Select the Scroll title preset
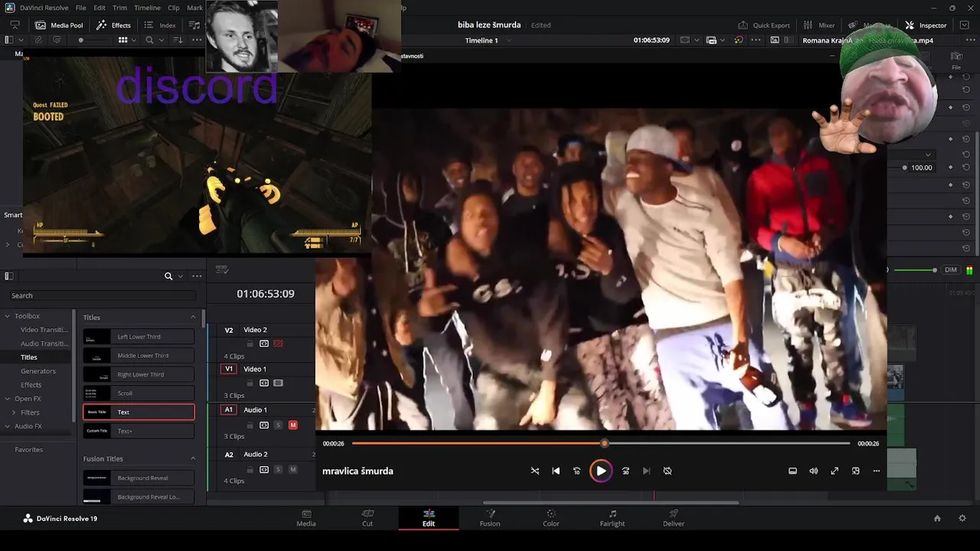The width and height of the screenshot is (980, 551). click(139, 393)
